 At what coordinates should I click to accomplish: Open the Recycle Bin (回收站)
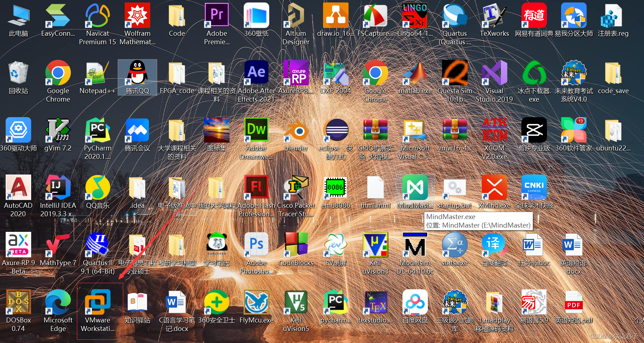[x=18, y=73]
